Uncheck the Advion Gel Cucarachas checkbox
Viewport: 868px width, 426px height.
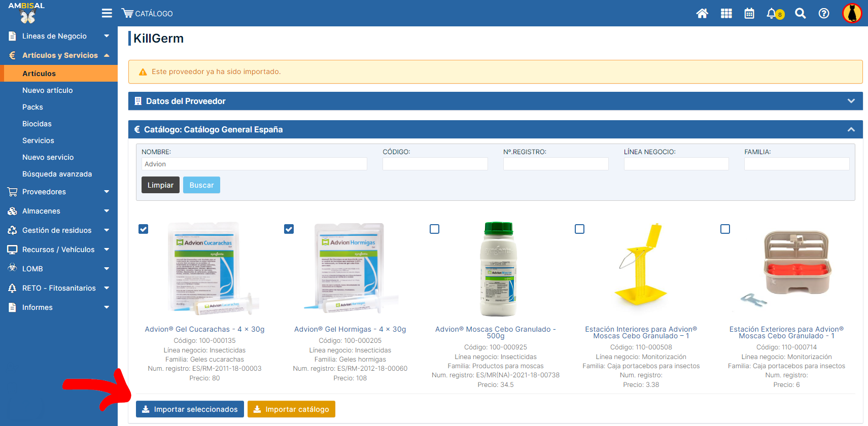144,229
